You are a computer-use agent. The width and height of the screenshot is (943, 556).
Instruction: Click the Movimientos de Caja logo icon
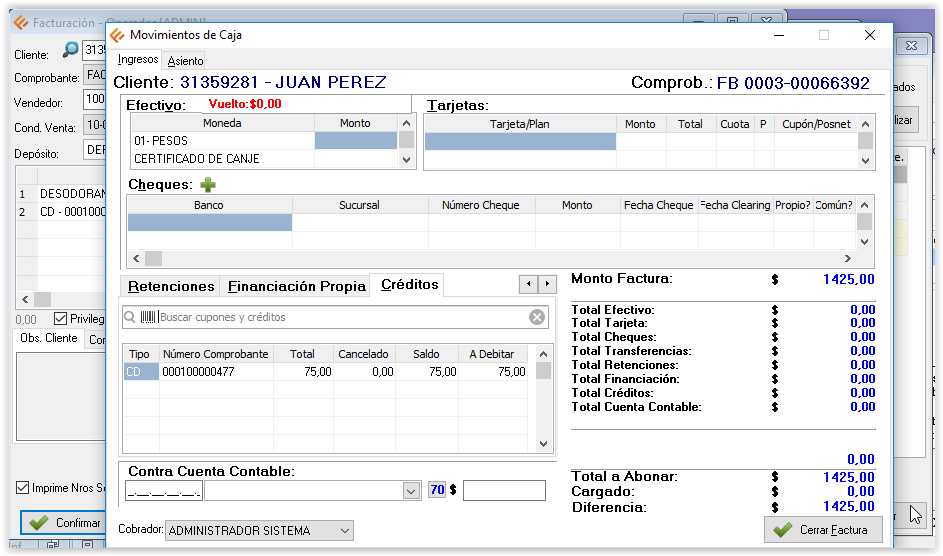pyautogui.click(x=118, y=35)
